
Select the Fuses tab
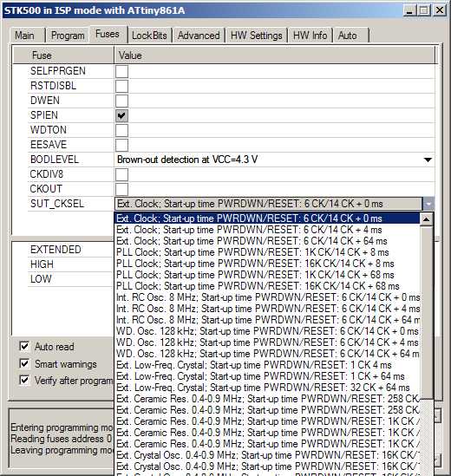108,34
